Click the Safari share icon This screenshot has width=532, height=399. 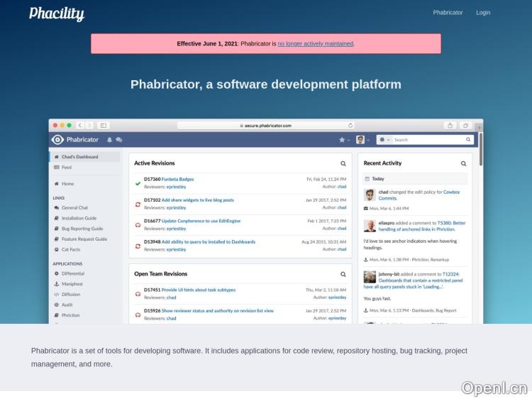coord(450,125)
